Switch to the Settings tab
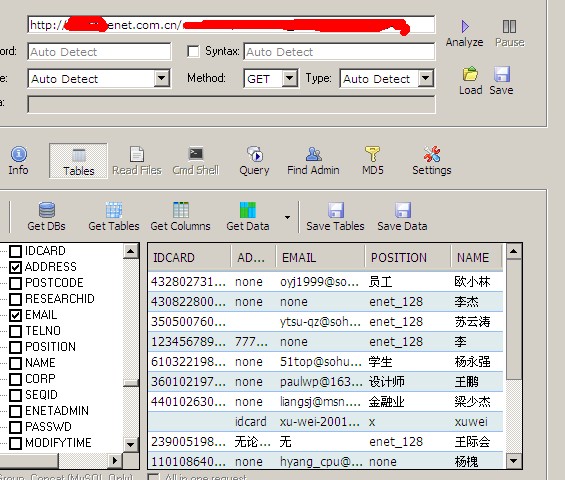This screenshot has height=480, width=565. pyautogui.click(x=432, y=161)
